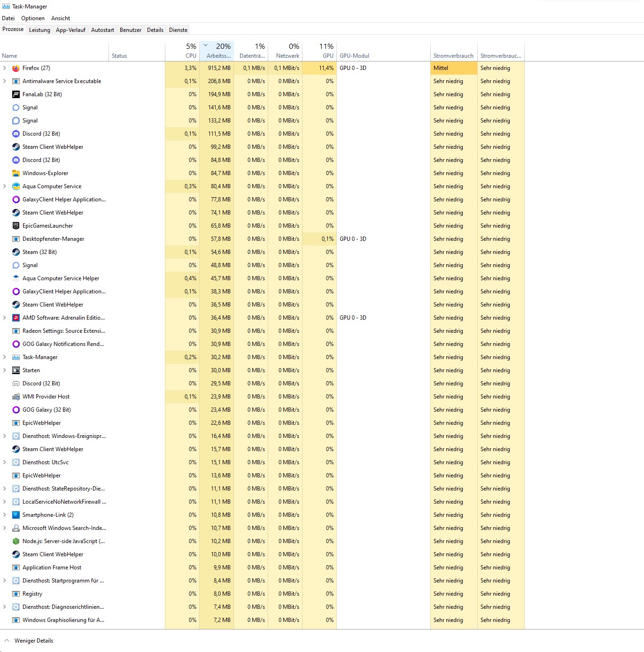Image resolution: width=644 pixels, height=652 pixels.
Task: Click the Task-Manager title bar icon
Action: coord(6,7)
